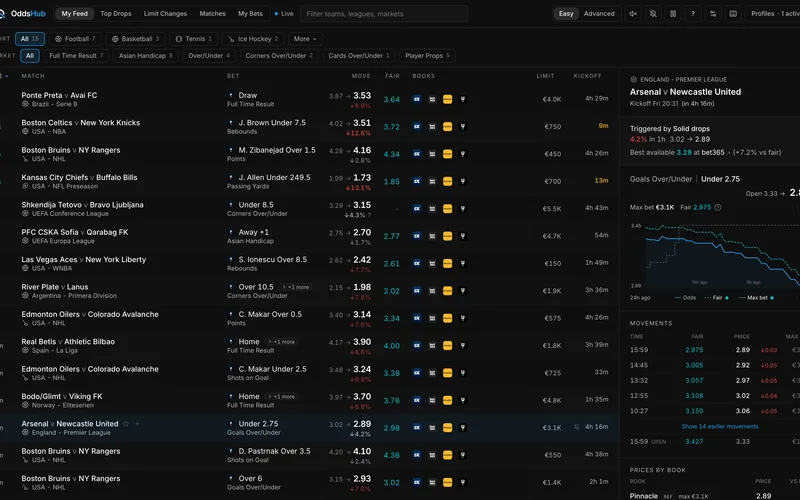
Task: Filter by Basketball sport chip
Action: point(135,39)
